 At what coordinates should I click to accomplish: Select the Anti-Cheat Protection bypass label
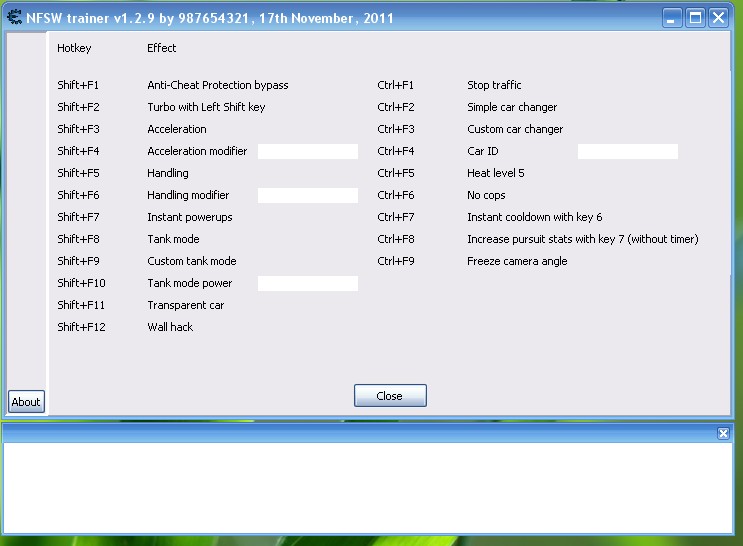pos(217,85)
